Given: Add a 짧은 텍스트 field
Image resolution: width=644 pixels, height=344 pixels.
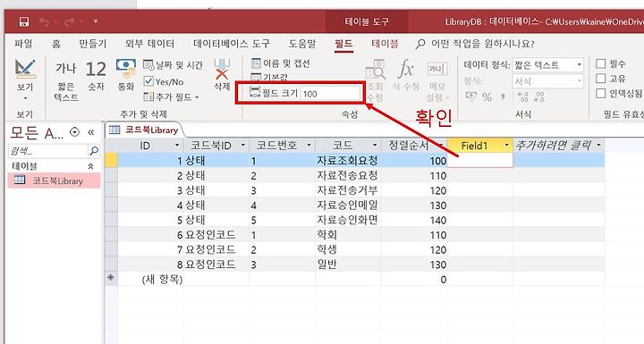Looking at the screenshot, I should 66,81.
